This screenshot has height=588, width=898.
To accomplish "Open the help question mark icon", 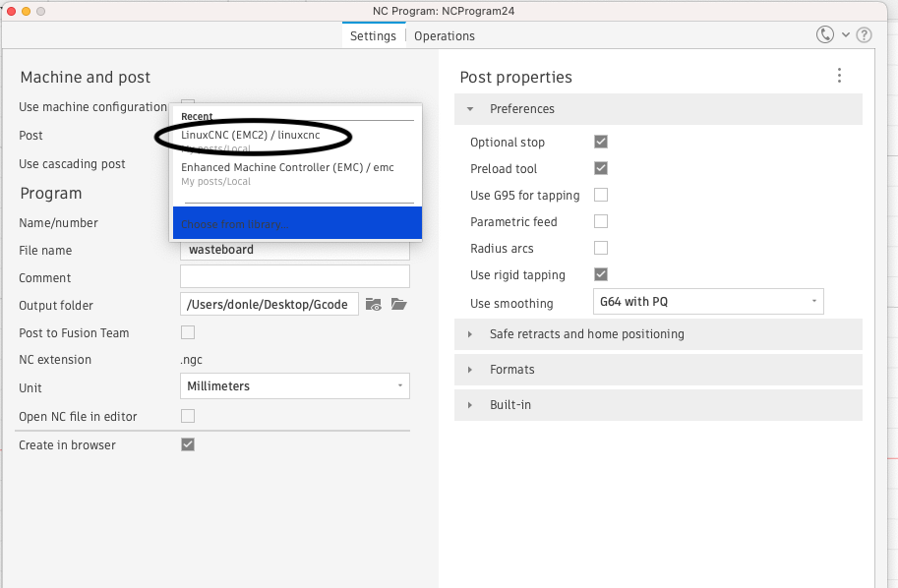I will tap(864, 35).
